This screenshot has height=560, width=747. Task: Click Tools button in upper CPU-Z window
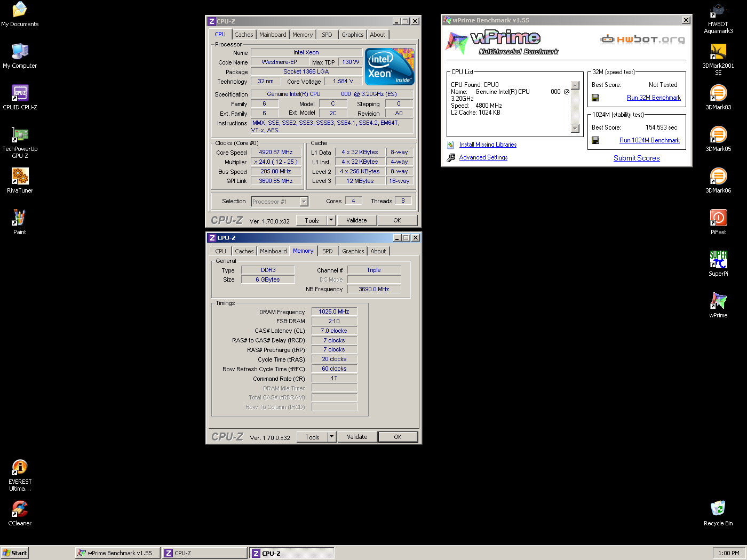tap(312, 220)
